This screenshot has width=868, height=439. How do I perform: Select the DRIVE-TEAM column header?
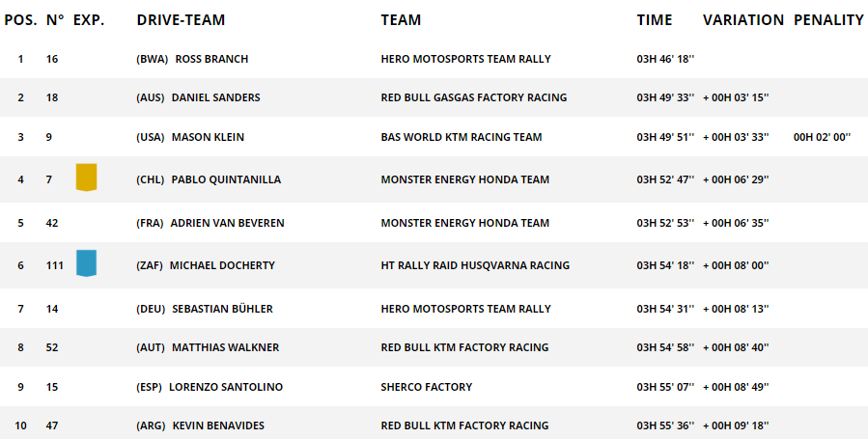[x=181, y=20]
